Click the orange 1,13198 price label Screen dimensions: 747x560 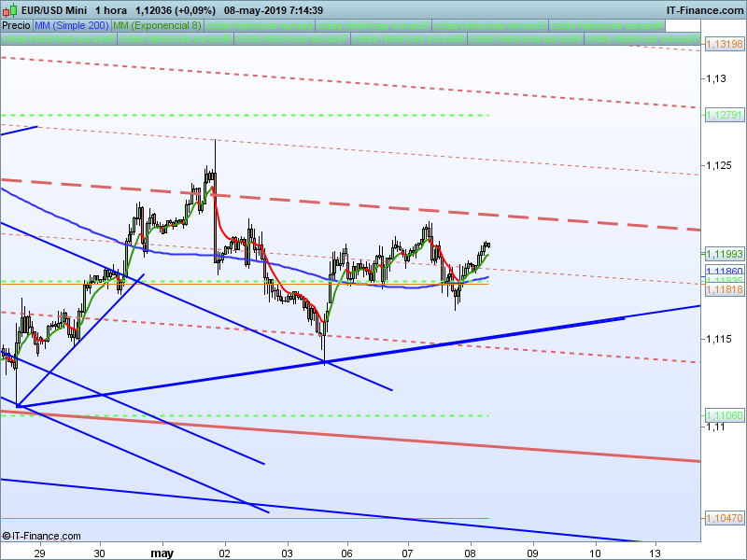coord(725,44)
